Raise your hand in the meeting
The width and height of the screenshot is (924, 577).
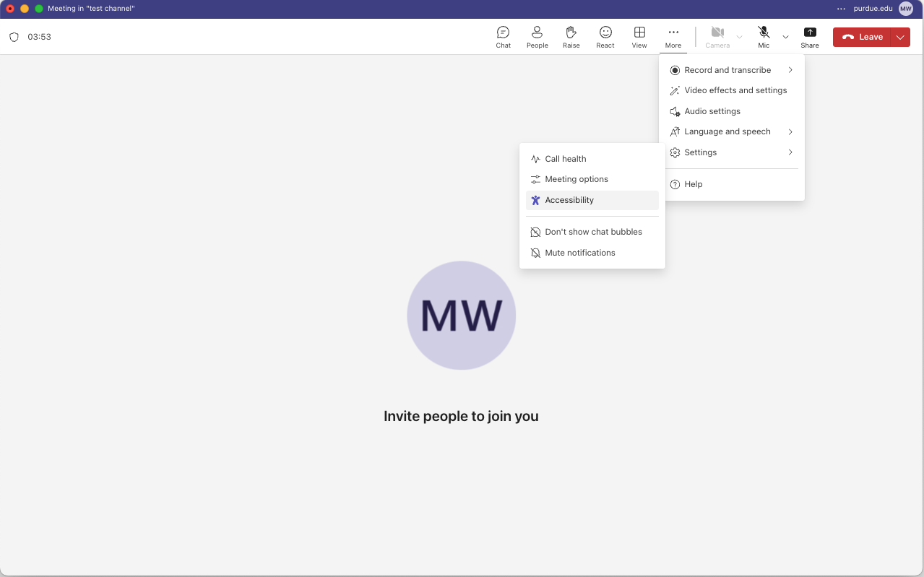[x=571, y=37]
